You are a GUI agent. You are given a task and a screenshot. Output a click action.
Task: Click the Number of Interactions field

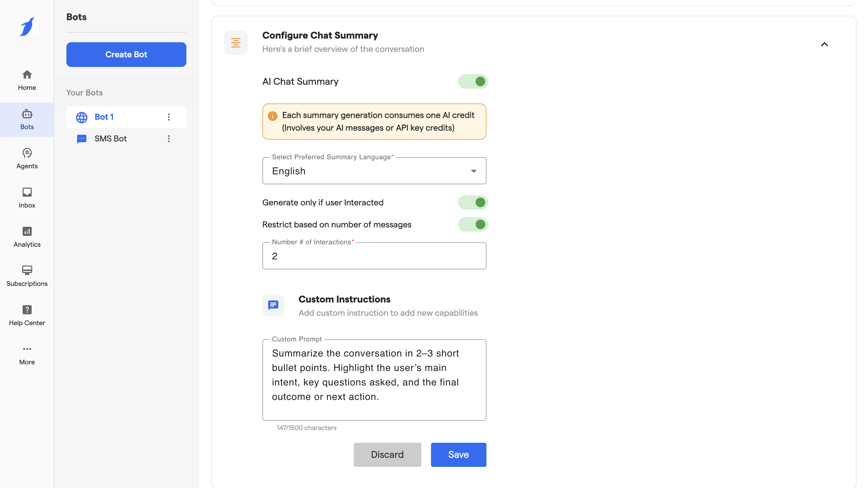coord(374,256)
